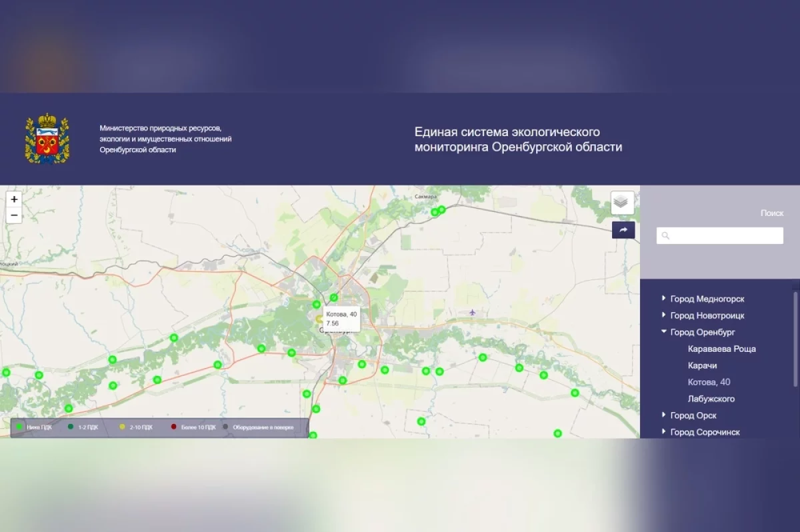Open the map layers switcher
Viewport: 800px width, 532px height.
(x=622, y=203)
